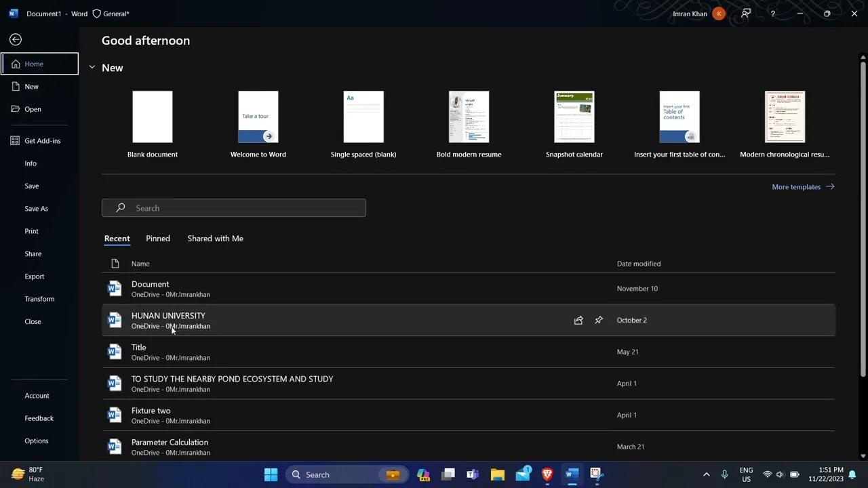Click the file icon above the Name column
This screenshot has height=488, width=868.
pyautogui.click(x=114, y=263)
